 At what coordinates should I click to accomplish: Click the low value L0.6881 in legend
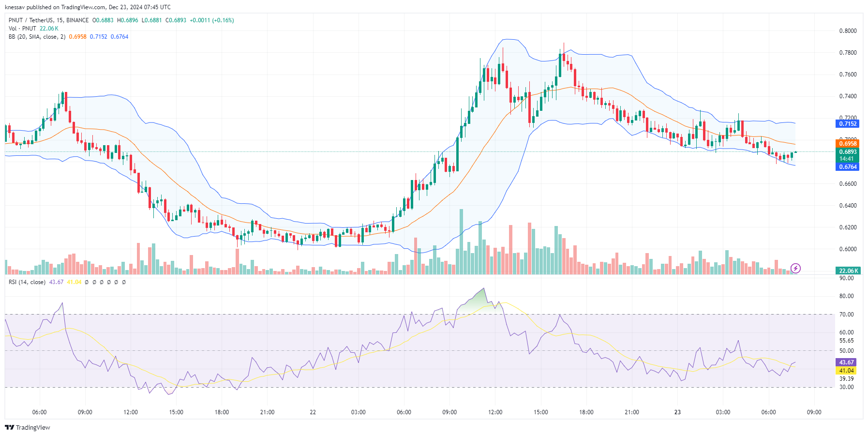[152, 20]
